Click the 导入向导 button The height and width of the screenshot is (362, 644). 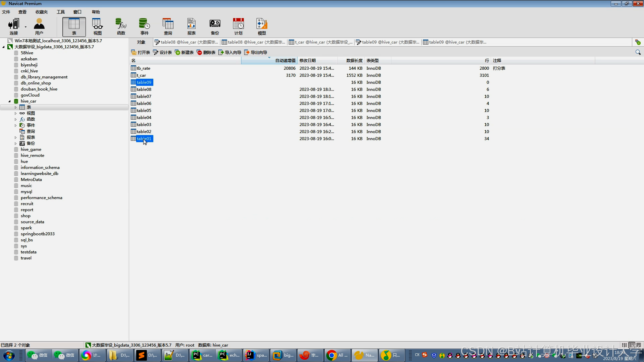click(x=230, y=52)
